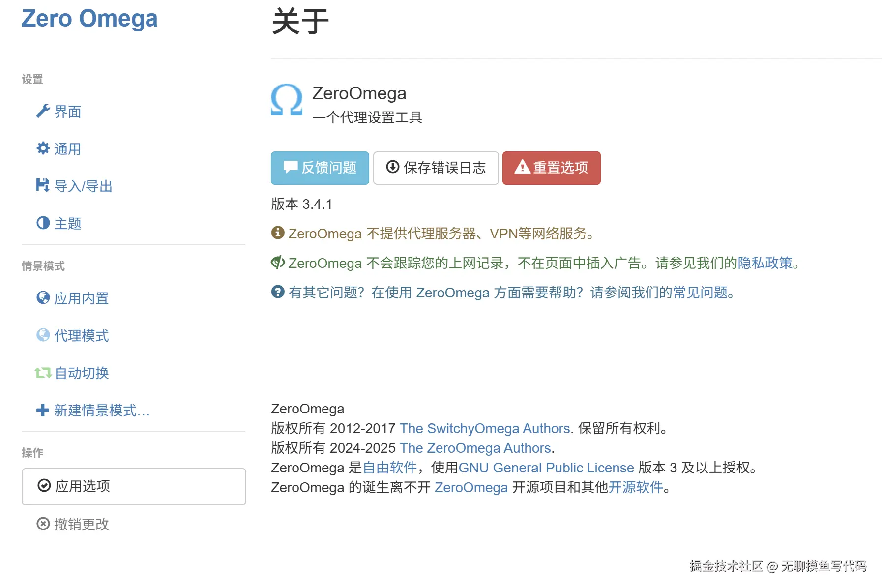This screenshot has width=882, height=588.
Task: Click the Zero Omega title in sidebar
Action: 89,19
